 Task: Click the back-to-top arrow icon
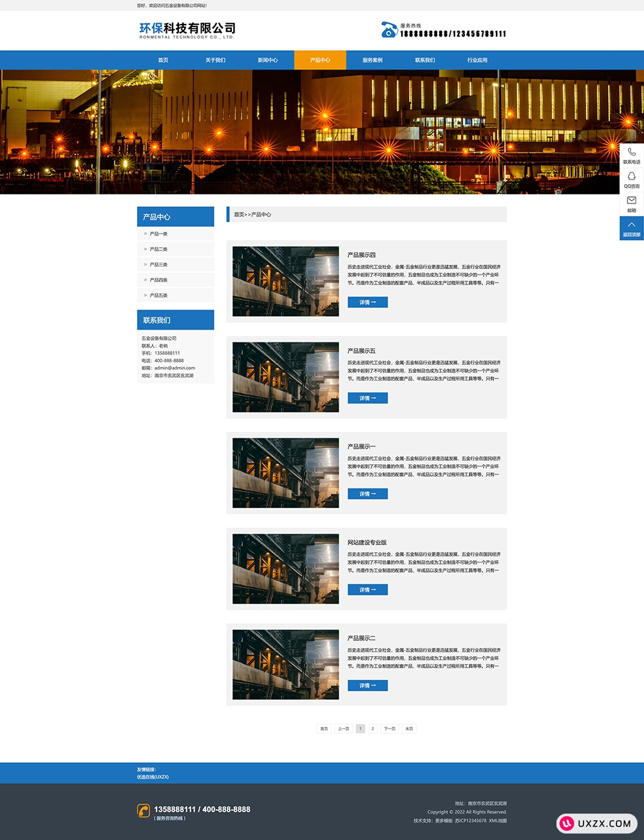[631, 225]
